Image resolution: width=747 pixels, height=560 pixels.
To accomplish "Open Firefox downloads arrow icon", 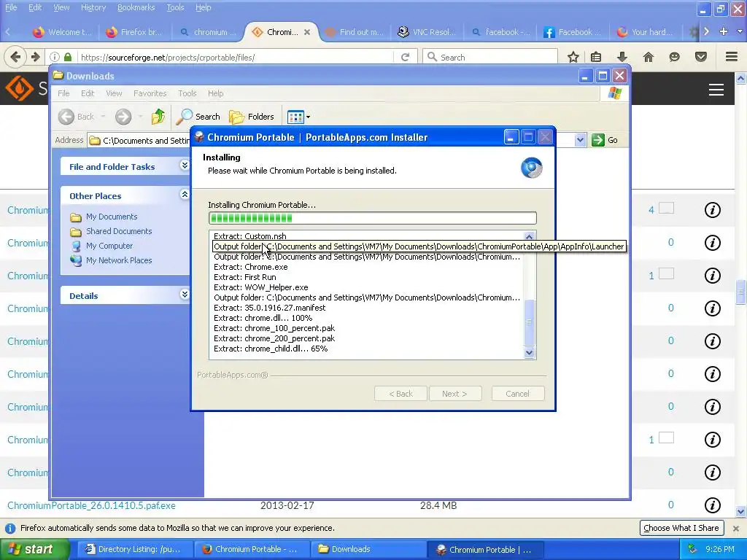I will pyautogui.click(x=622, y=57).
